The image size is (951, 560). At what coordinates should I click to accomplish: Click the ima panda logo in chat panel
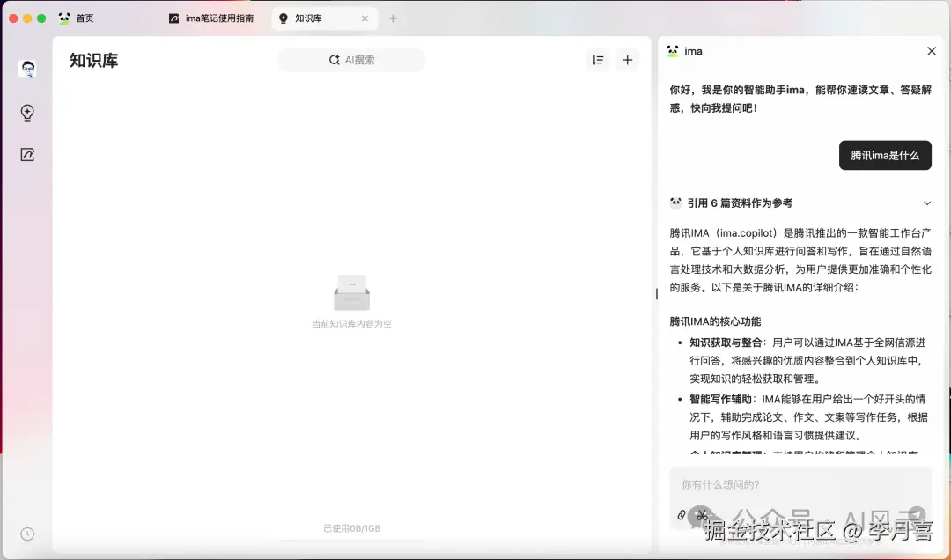pos(675,51)
